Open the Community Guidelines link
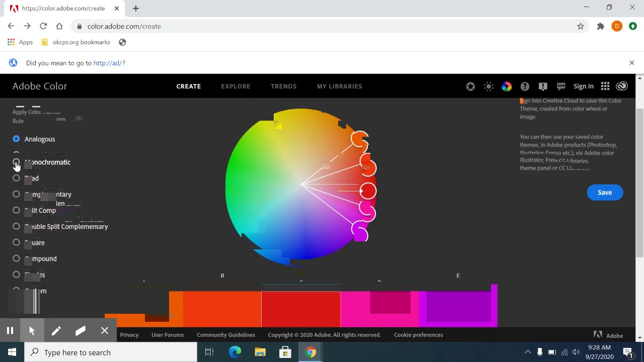This screenshot has height=362, width=644. coord(226,335)
